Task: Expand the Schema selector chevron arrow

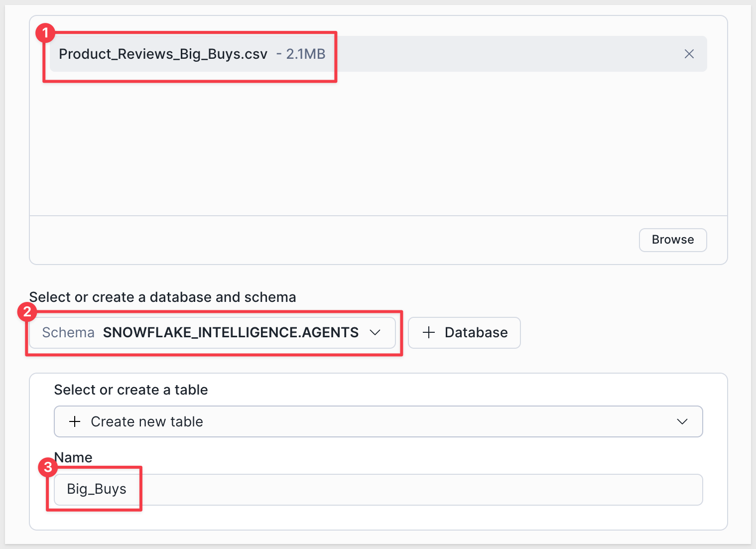Action: pos(375,332)
